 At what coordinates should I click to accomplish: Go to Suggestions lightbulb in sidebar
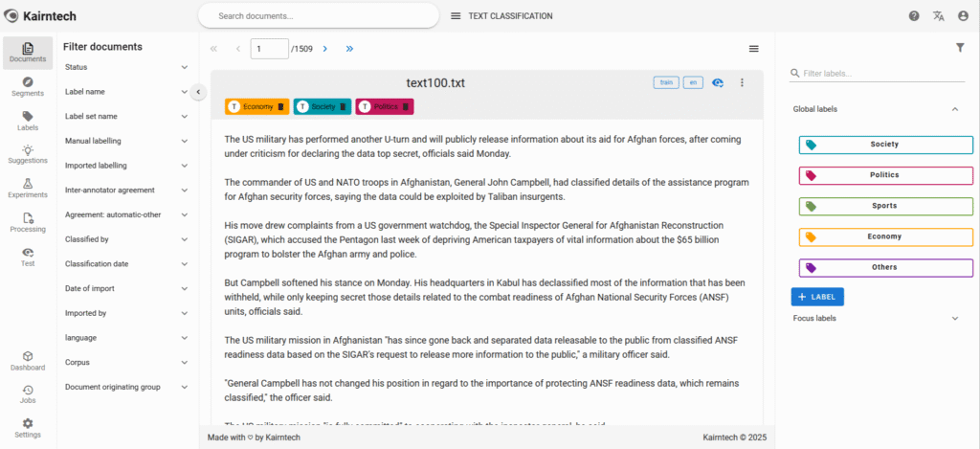(28, 153)
